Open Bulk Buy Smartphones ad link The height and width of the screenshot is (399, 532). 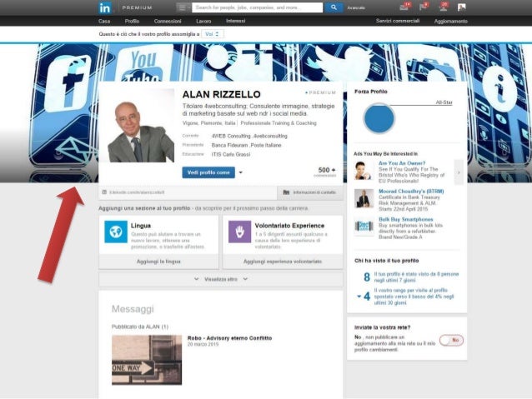point(406,219)
